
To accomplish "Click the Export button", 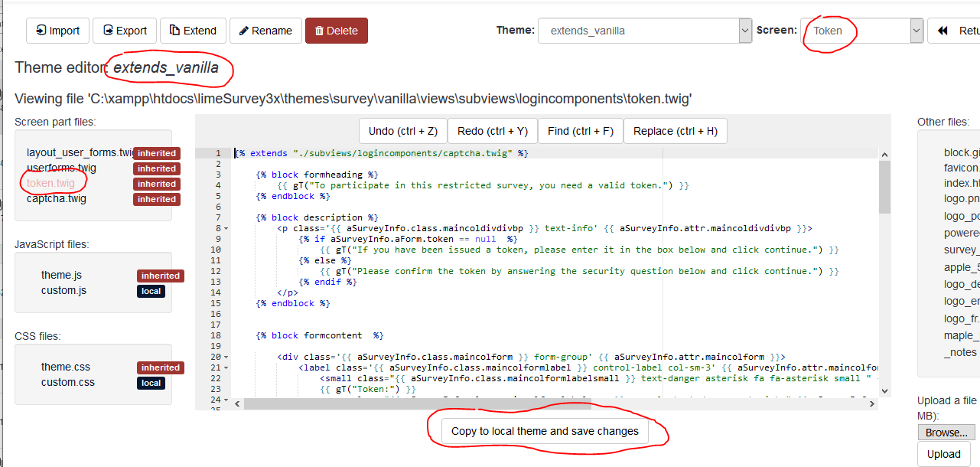I will point(125,31).
